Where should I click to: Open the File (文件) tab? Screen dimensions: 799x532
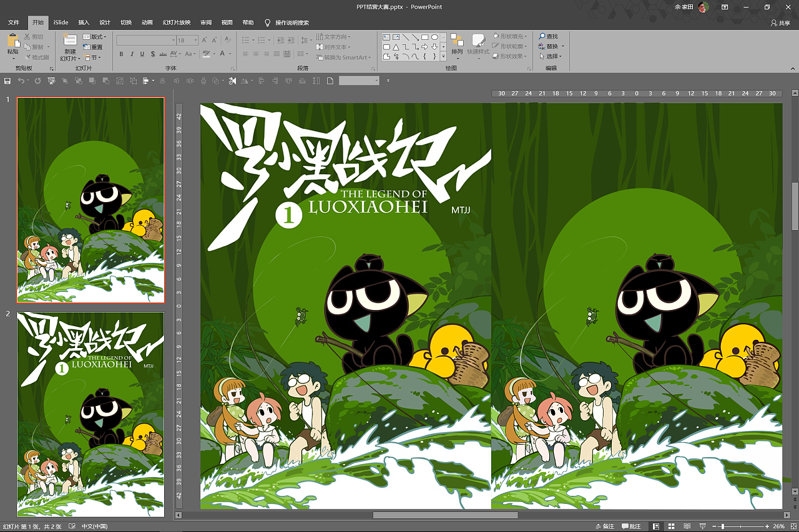pyautogui.click(x=14, y=22)
